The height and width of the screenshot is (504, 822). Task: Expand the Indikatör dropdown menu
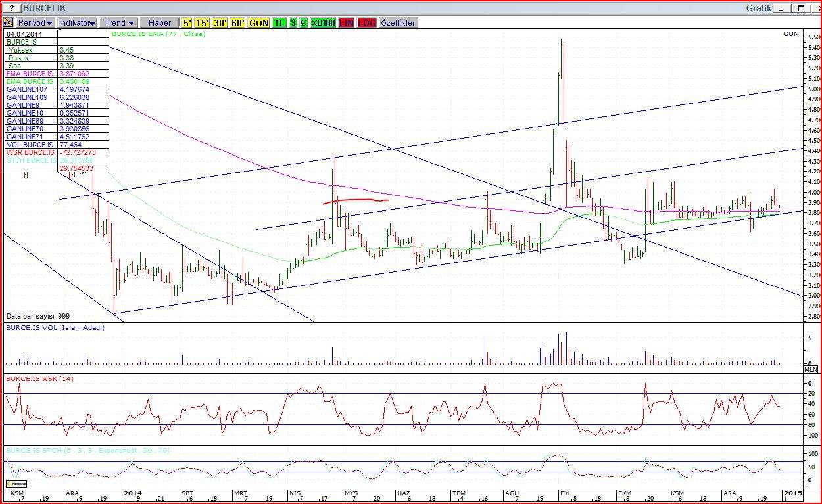pyautogui.click(x=77, y=22)
